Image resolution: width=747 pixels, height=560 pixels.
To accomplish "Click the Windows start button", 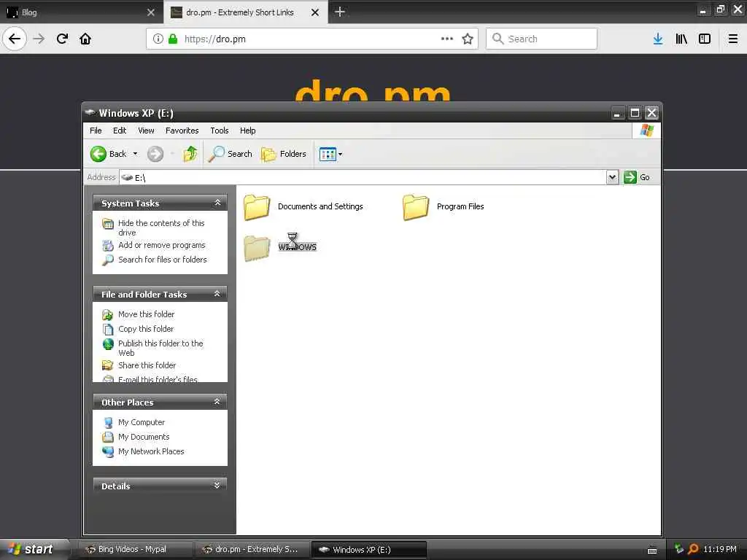I will 34,549.
